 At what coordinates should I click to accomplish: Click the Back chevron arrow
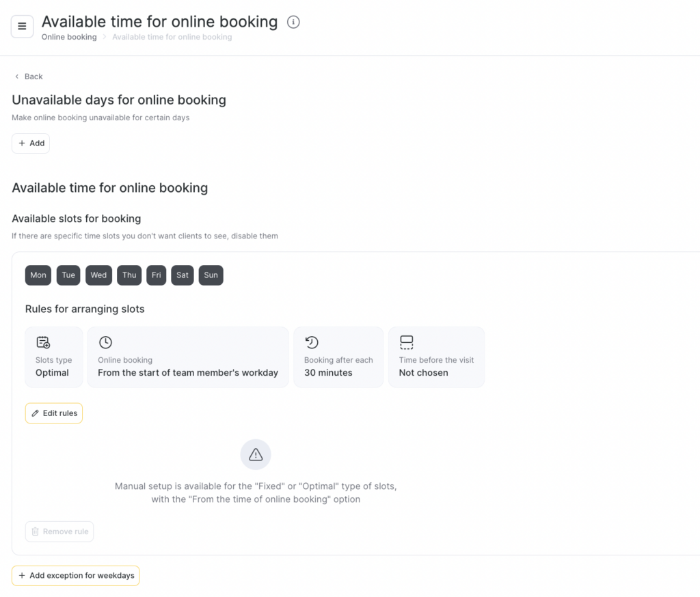pos(17,77)
